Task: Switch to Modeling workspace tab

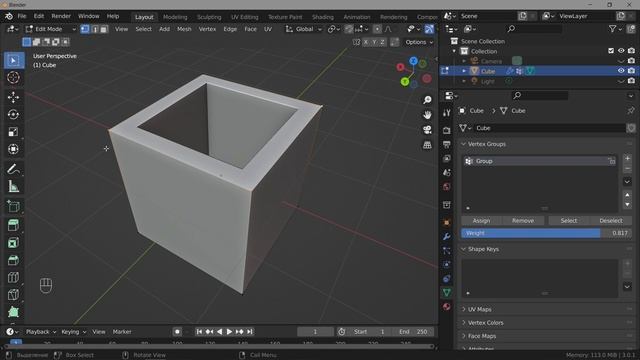Action: 175,17
